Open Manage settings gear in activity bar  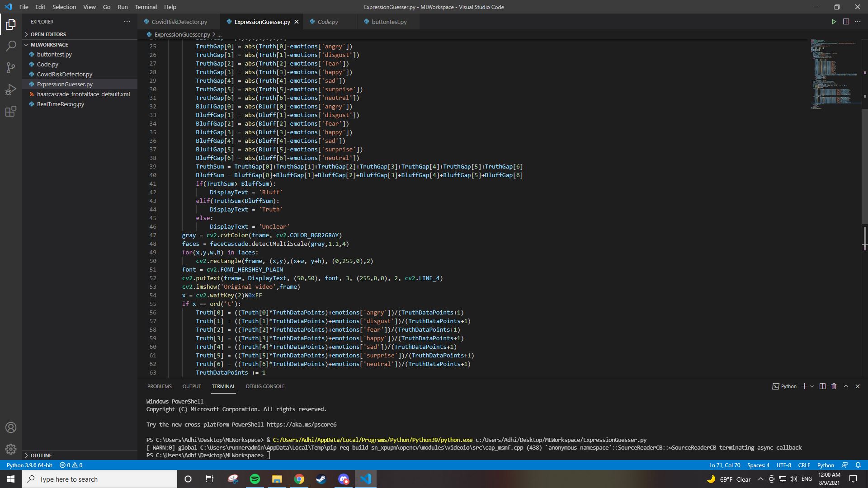[11, 449]
